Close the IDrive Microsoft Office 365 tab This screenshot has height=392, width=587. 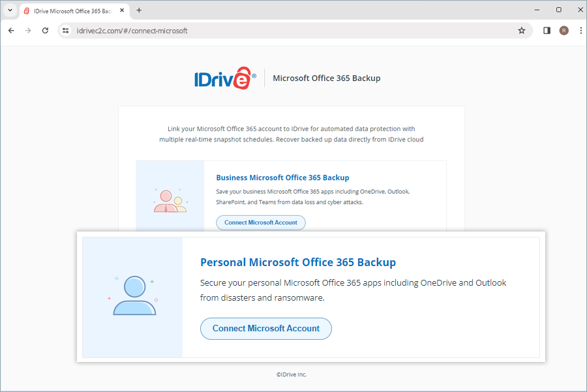[122, 10]
